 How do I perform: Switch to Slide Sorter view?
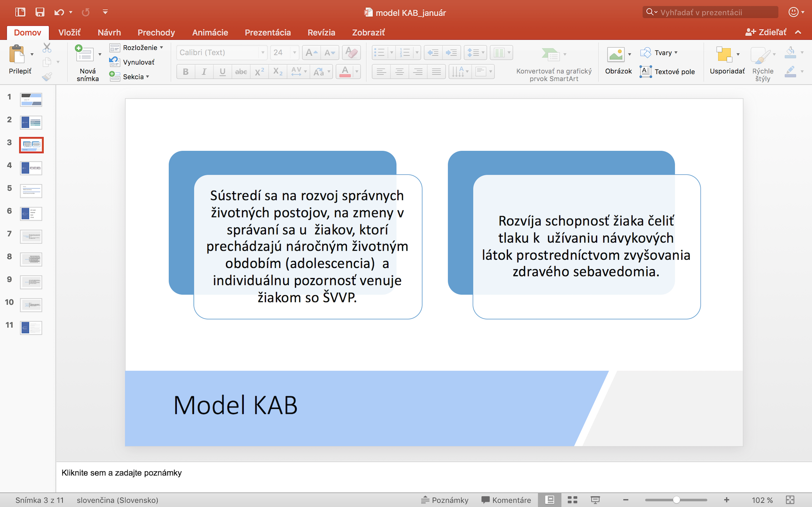572,500
